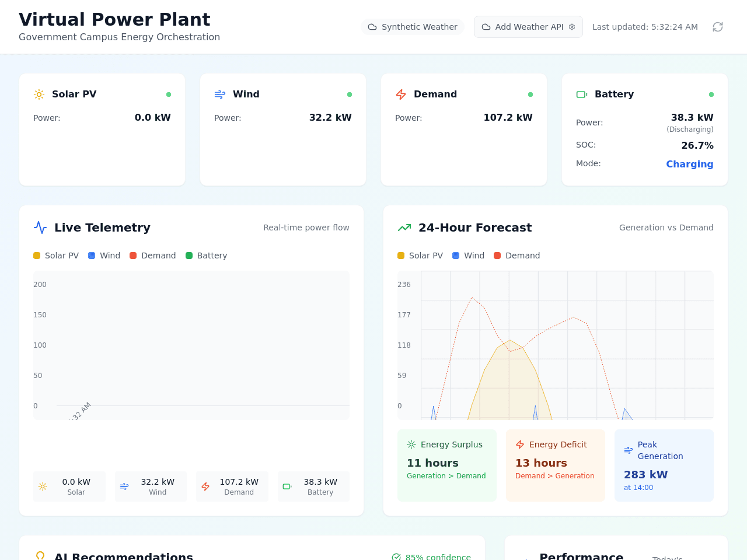
Task: Open the Energy Surplus 11 hours card
Action: click(x=447, y=466)
